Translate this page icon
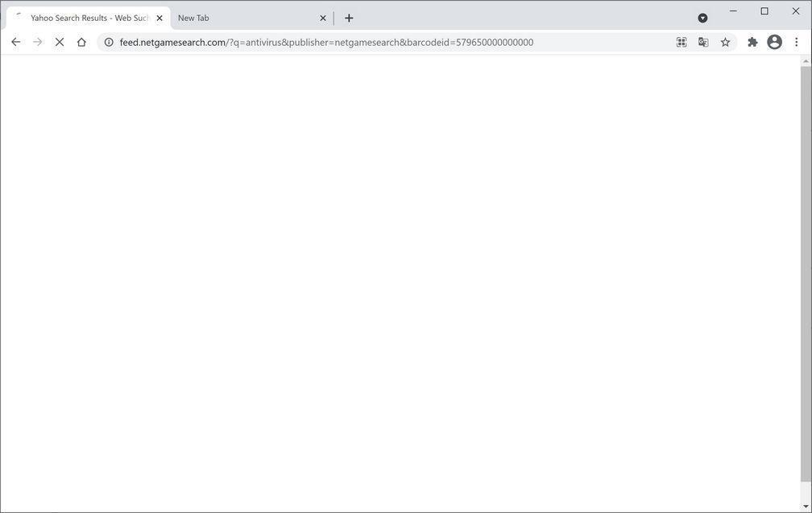The image size is (812, 513). [x=703, y=43]
